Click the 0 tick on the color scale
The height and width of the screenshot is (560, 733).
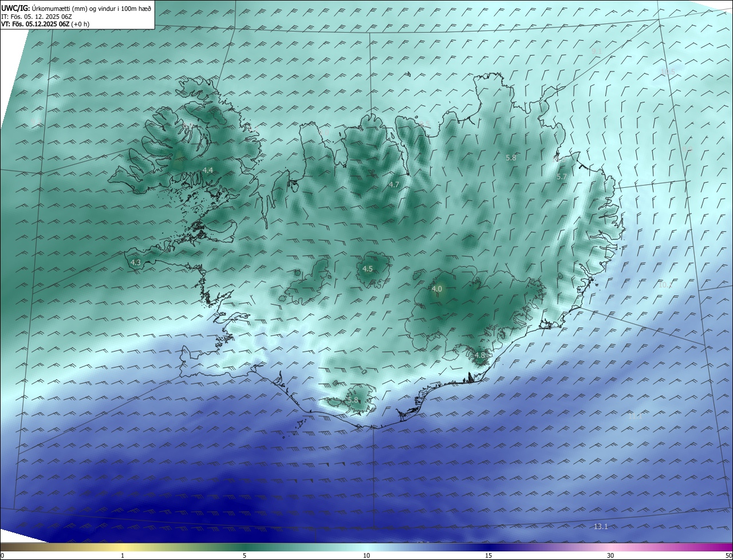(2, 555)
